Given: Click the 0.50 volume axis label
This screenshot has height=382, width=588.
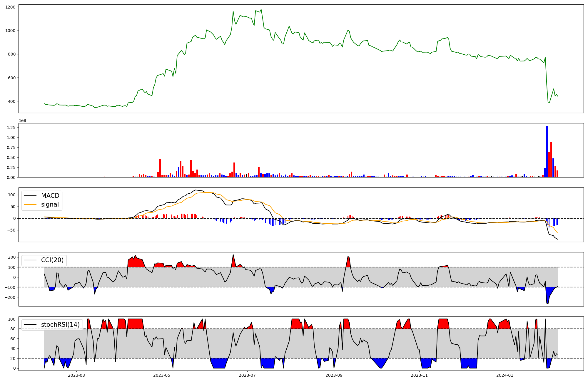Looking at the screenshot, I should click(11, 158).
